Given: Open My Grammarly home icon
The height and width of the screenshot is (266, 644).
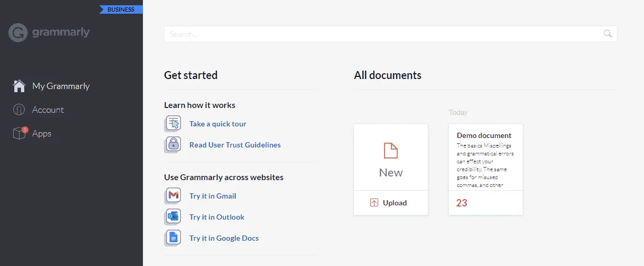Looking at the screenshot, I should (x=19, y=86).
